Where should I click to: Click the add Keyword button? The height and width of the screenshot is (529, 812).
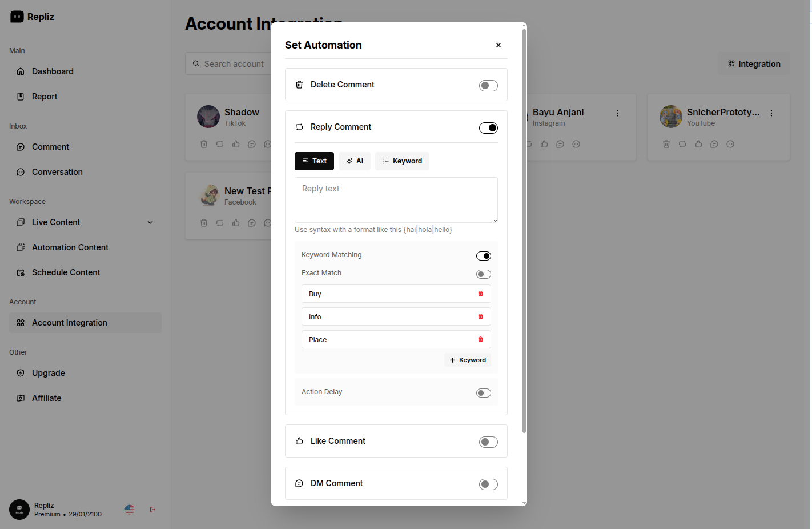coord(468,360)
